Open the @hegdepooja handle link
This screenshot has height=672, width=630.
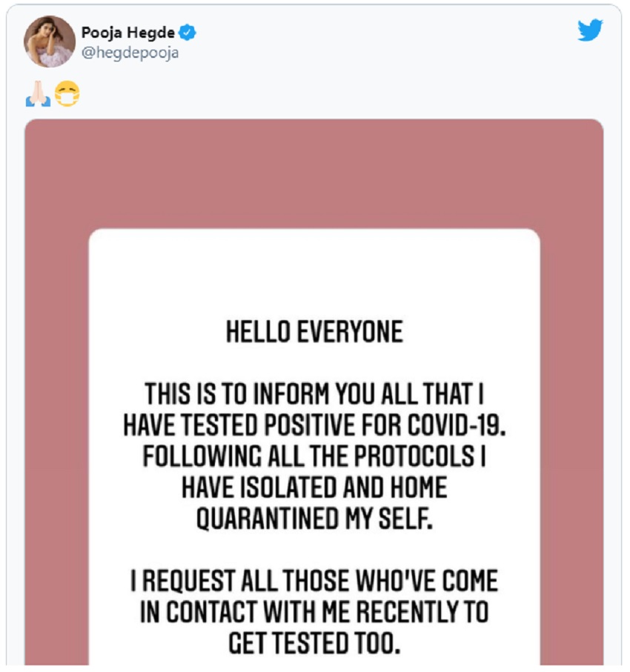[x=130, y=53]
